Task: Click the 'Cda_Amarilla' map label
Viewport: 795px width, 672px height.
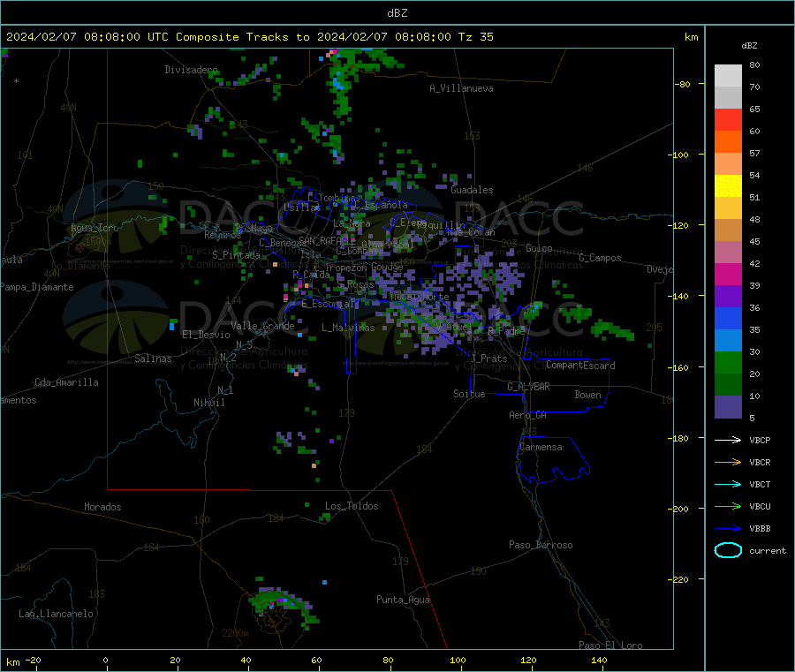Action: (66, 382)
